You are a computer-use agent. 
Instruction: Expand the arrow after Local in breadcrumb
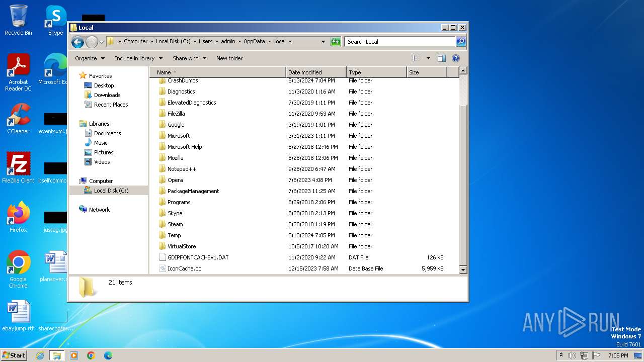(290, 42)
